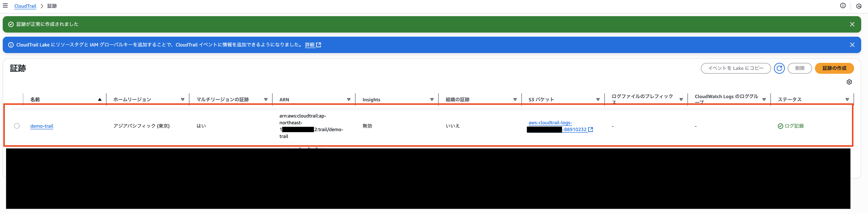The image size is (868, 214).
Task: Open the info panel icon
Action: (x=843, y=5)
